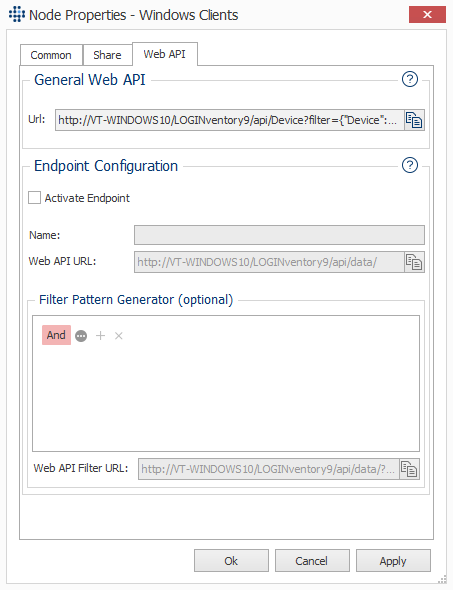The image size is (453, 590).
Task: Click the Apply button
Action: click(393, 561)
